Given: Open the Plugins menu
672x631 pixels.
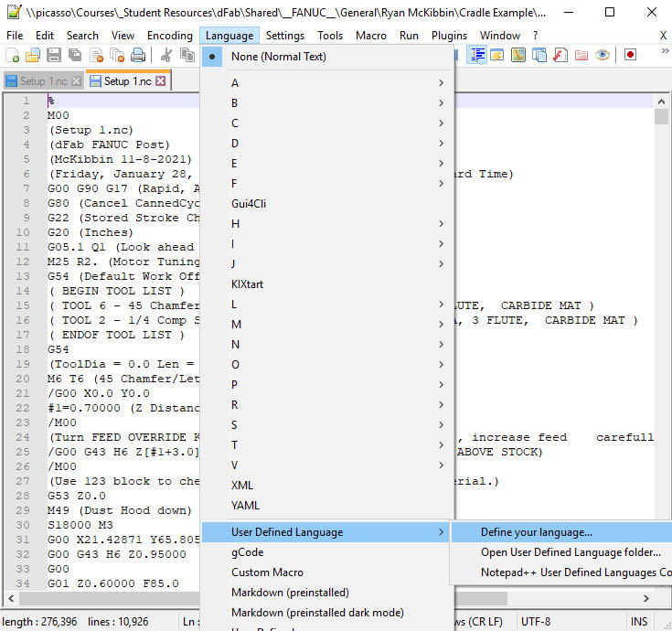Looking at the screenshot, I should [x=449, y=36].
